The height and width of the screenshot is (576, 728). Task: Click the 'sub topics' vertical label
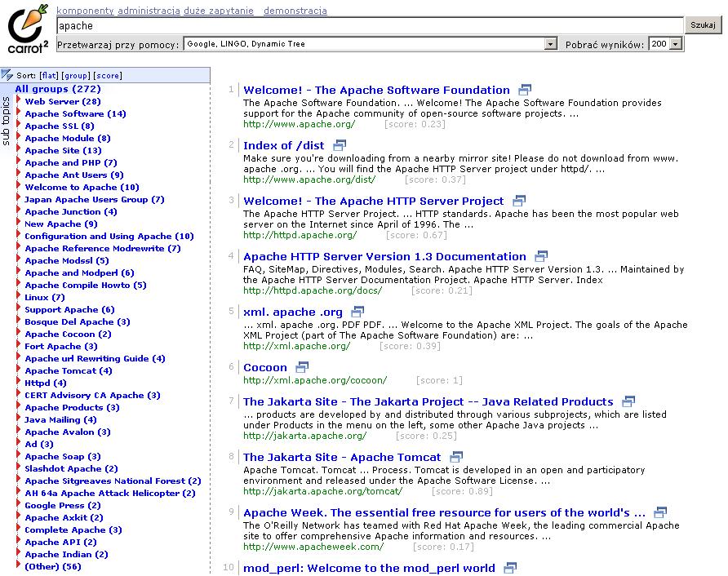coord(6,121)
